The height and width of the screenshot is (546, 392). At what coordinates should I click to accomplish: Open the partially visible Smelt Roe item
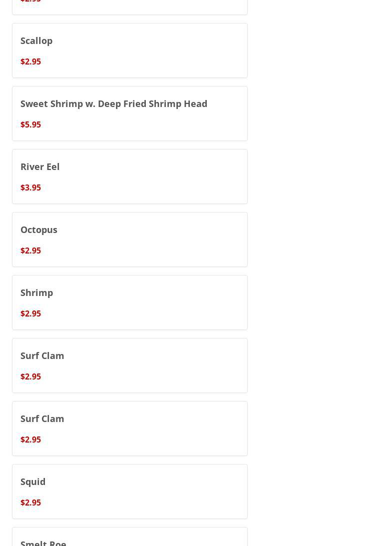point(43,542)
